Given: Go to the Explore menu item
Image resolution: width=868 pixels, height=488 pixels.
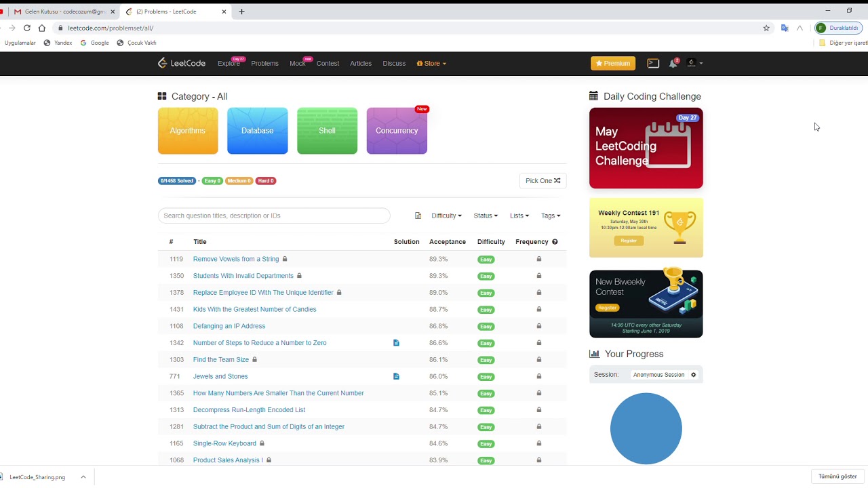Looking at the screenshot, I should pyautogui.click(x=229, y=63).
